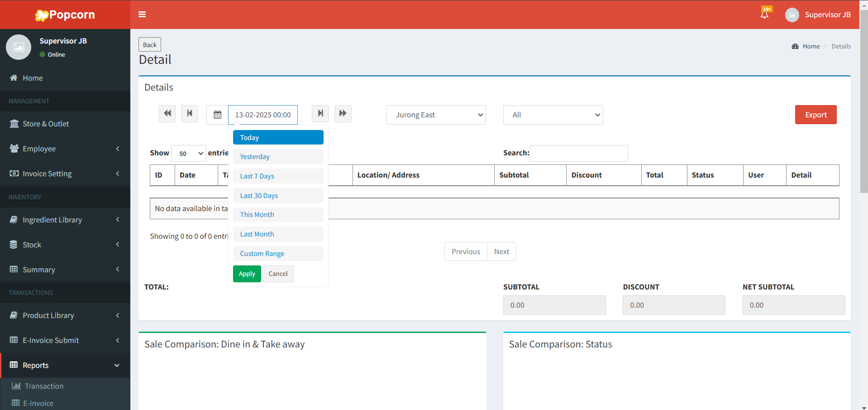This screenshot has height=410, width=868.
Task: Jump back with double rewind icon
Action: click(167, 113)
